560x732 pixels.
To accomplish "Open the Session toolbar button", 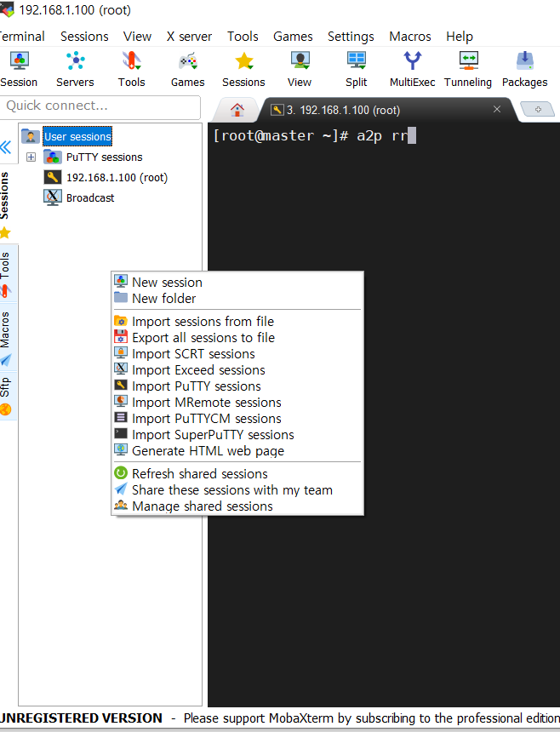I will click(19, 70).
